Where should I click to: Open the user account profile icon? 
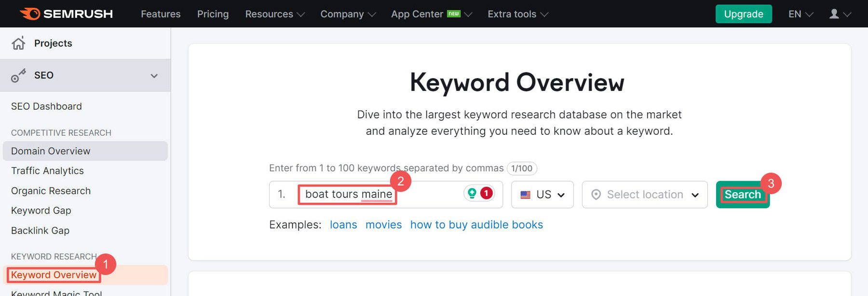(x=834, y=14)
